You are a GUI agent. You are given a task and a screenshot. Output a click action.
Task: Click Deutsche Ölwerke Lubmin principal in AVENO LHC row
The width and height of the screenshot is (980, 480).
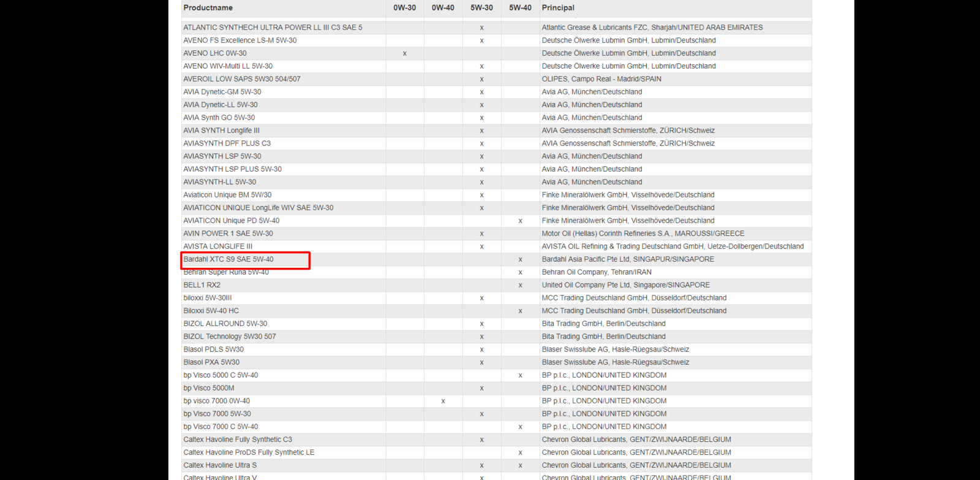[628, 53]
